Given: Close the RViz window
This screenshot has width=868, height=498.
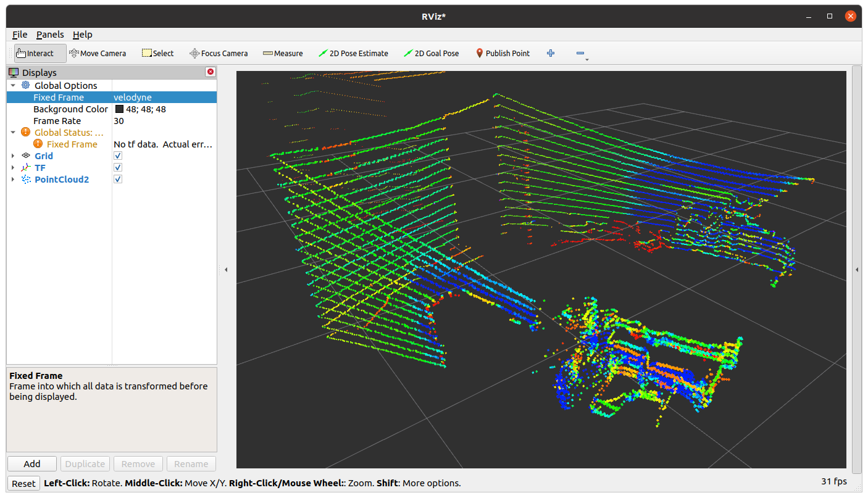Looking at the screenshot, I should (850, 16).
